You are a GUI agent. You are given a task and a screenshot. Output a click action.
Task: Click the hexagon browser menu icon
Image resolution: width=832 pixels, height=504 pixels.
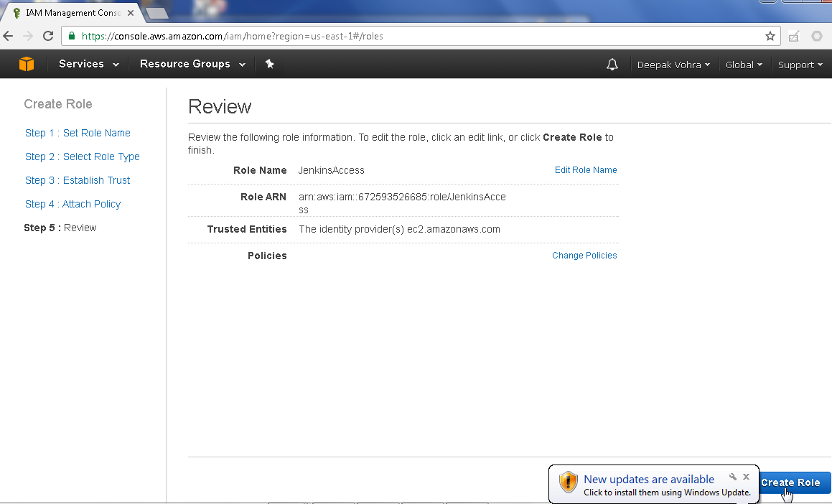817,36
